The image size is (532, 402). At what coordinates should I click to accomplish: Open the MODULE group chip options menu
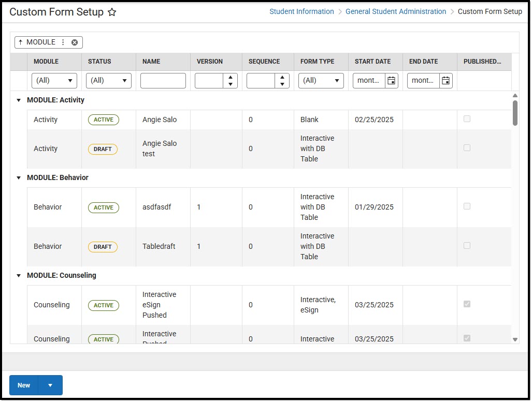(x=63, y=42)
